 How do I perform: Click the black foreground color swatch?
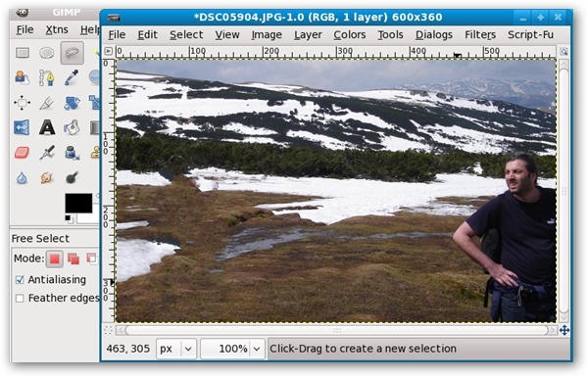[78, 203]
